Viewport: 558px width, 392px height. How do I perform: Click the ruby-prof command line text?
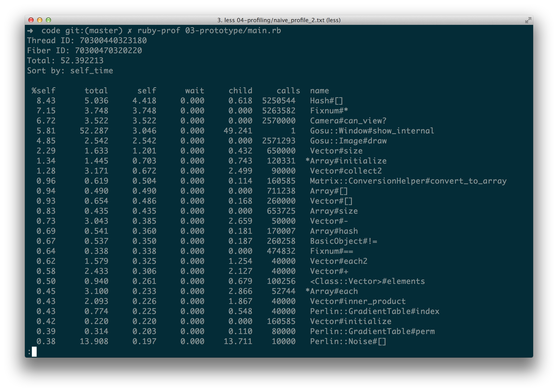[x=160, y=30]
